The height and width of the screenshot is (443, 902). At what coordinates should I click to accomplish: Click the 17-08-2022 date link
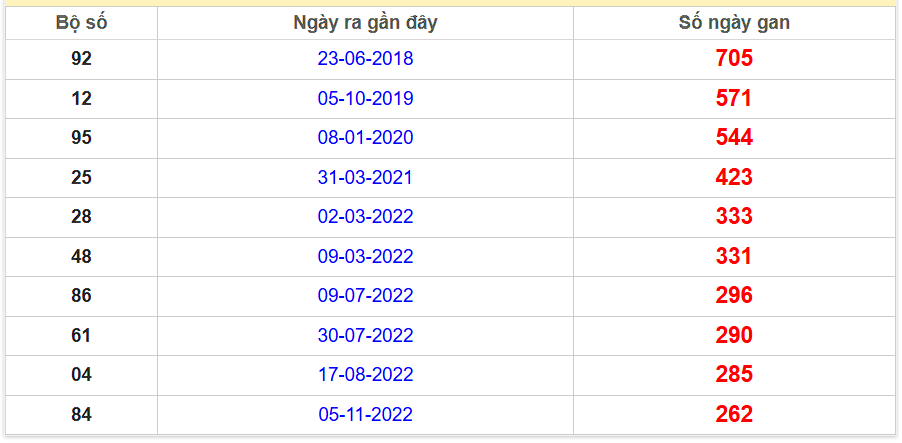pyautogui.click(x=365, y=375)
